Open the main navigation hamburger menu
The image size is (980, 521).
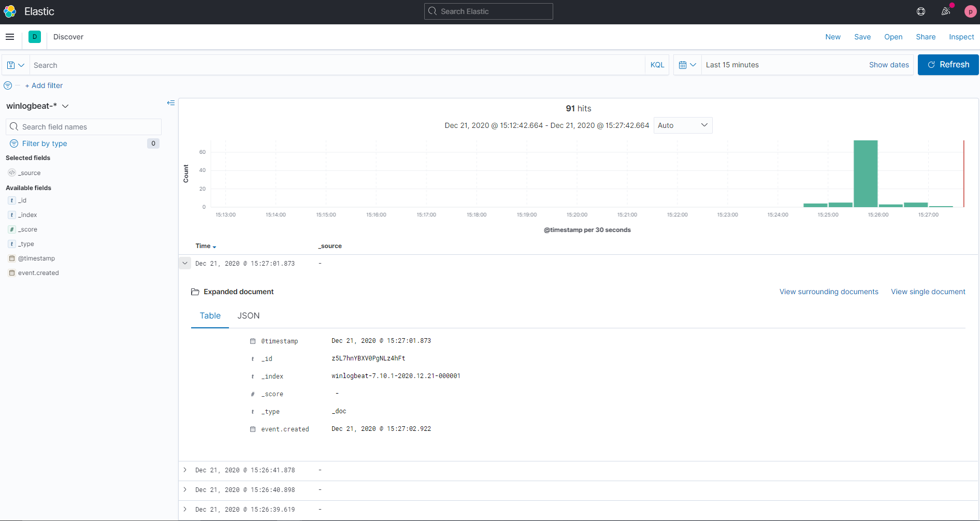tap(9, 37)
